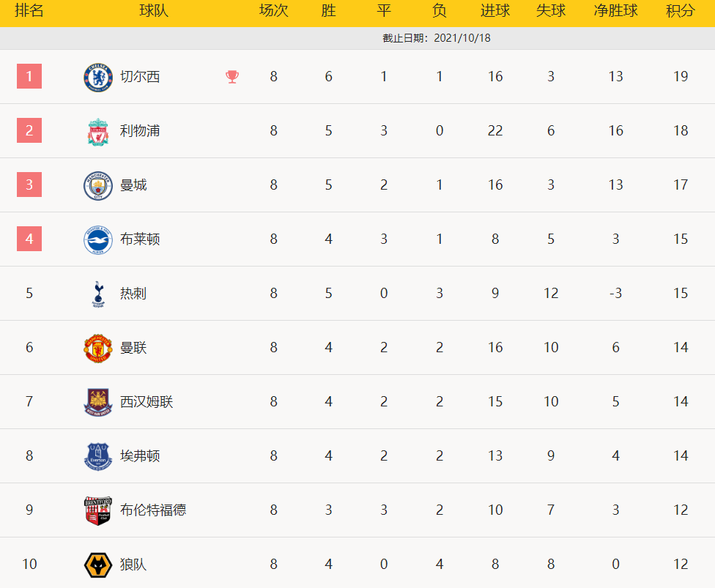Image resolution: width=715 pixels, height=588 pixels.
Task: Click the red trophy icon beside 切尔西
Action: (x=232, y=77)
